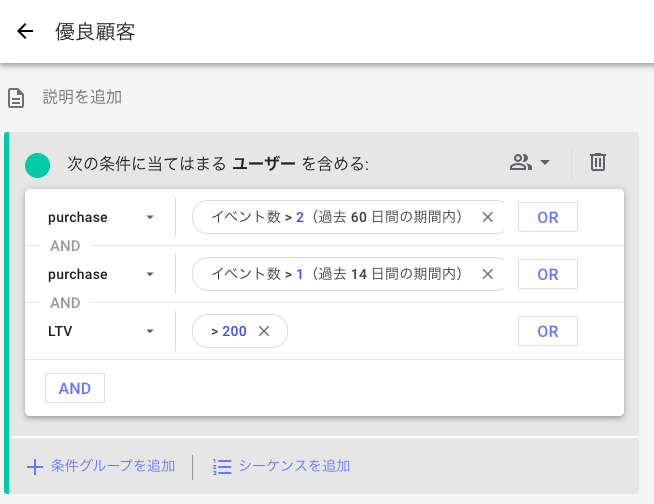This screenshot has width=654, height=504.
Task: Remove the 60-day purchase event count chip
Action: [x=488, y=217]
